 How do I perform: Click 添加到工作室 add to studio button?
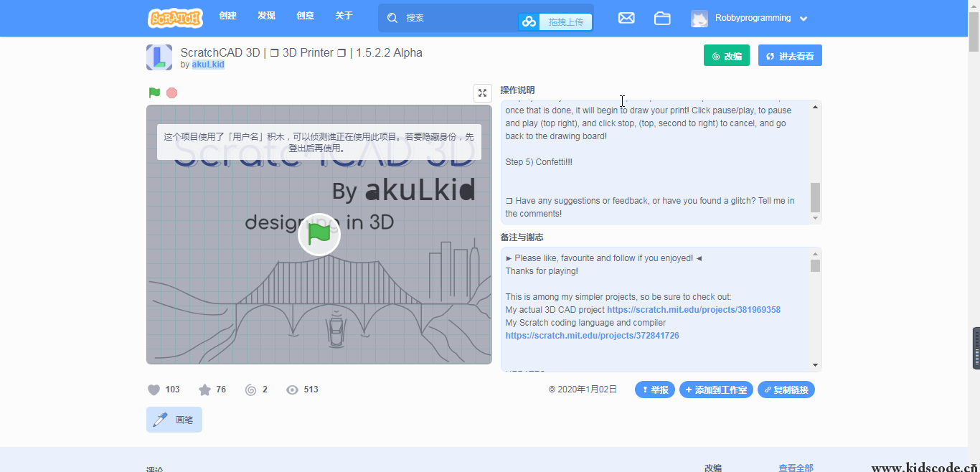716,390
